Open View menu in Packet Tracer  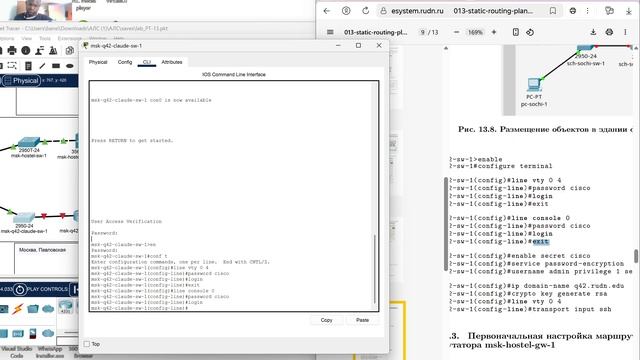(27, 38)
